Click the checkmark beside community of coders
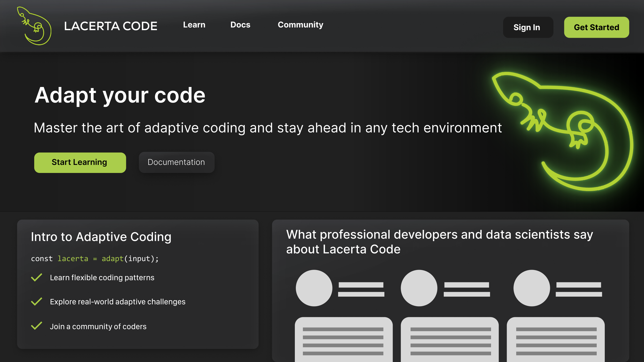This screenshot has width=644, height=362. (36, 326)
